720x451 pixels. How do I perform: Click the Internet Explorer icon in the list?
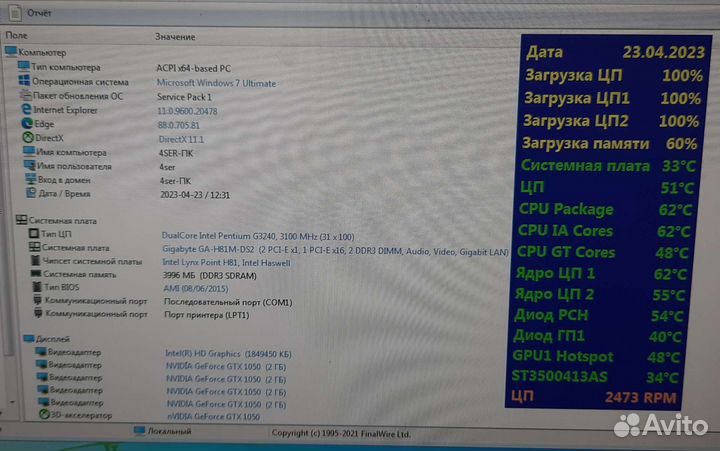(24, 110)
